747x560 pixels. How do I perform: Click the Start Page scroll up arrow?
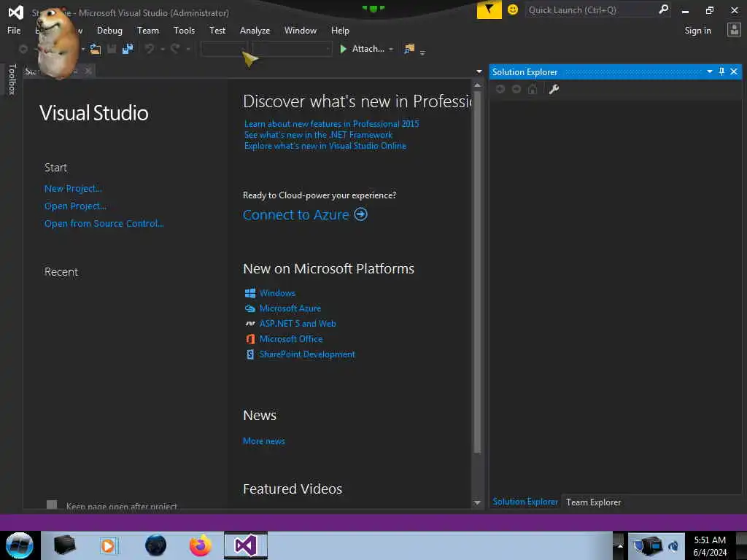coord(477,85)
